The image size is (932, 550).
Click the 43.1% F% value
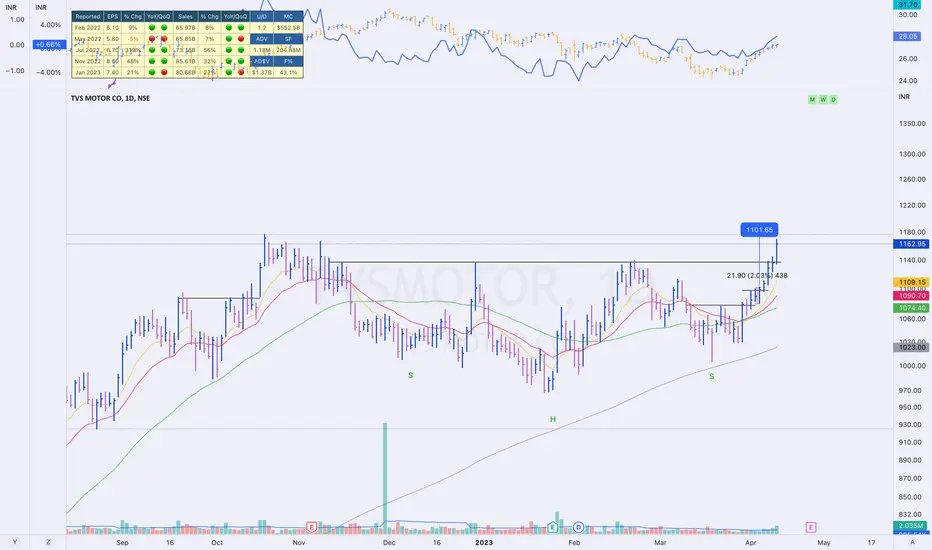point(288,73)
